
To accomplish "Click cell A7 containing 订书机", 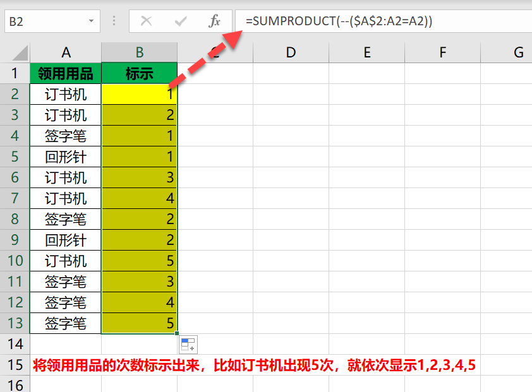I will point(66,198).
